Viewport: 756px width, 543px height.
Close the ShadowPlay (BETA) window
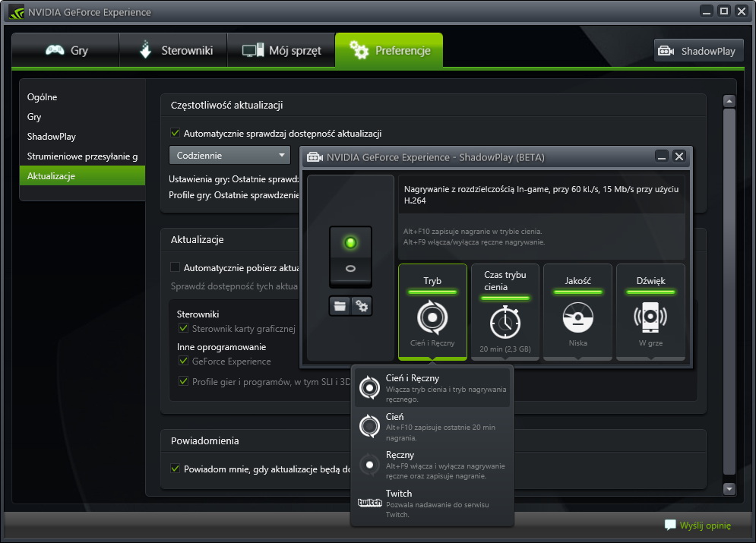click(679, 156)
